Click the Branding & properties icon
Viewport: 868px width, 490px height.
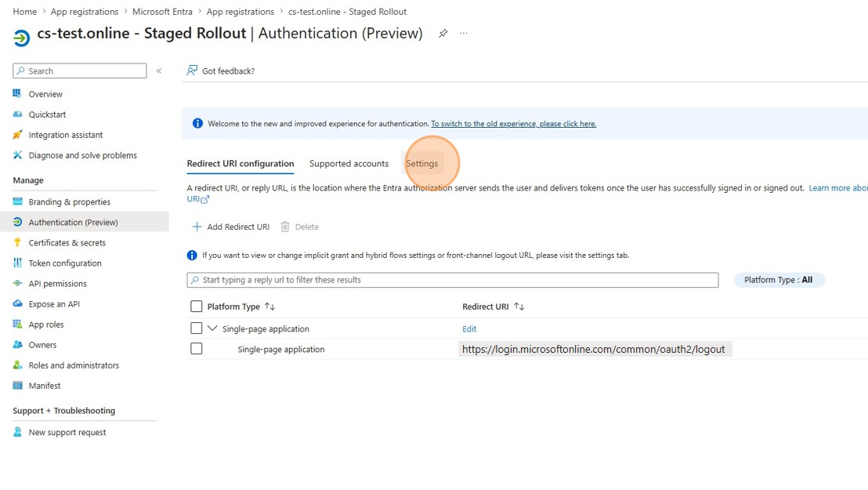coord(17,201)
